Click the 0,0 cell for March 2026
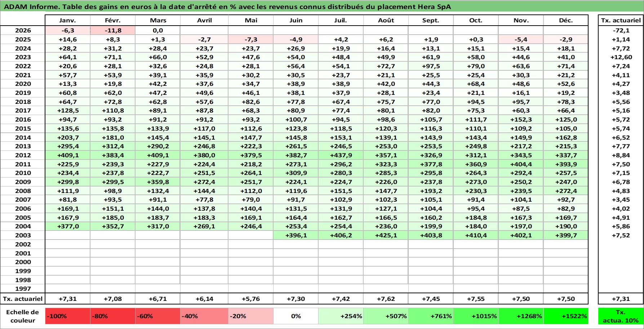 coord(158,30)
